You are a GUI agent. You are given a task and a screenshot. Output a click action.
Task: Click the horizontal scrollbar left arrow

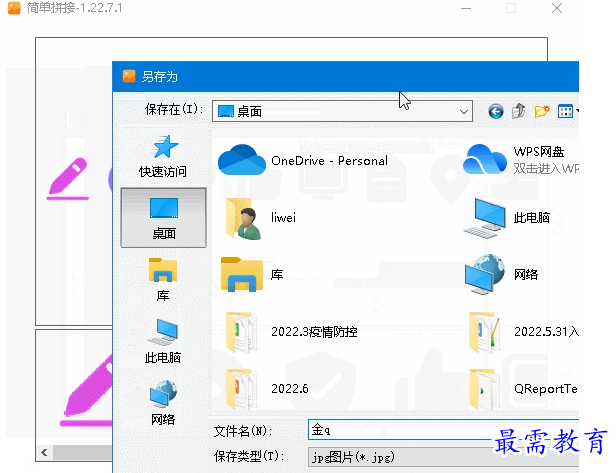click(44, 452)
